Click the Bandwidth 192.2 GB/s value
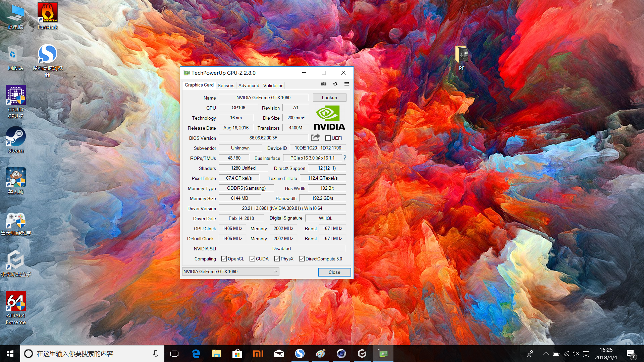644x362 pixels. click(322, 198)
